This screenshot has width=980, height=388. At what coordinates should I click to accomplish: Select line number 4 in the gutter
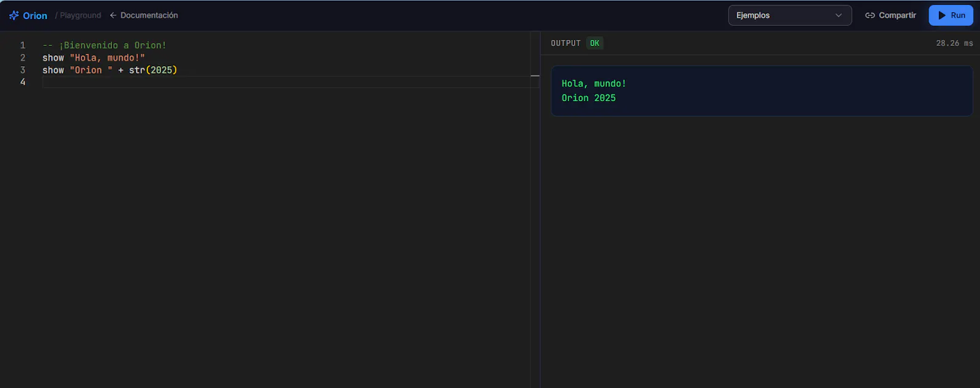point(23,82)
